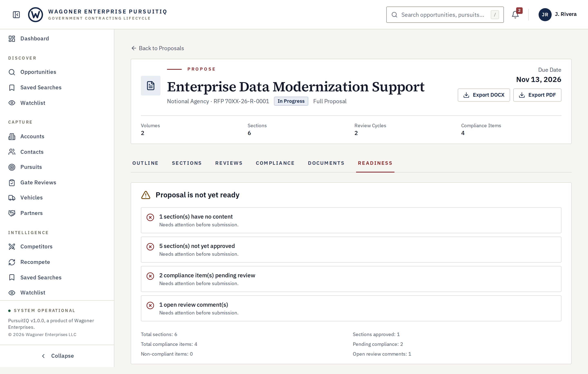Click the Gate Reviews clipboard icon
The height and width of the screenshot is (374, 588).
click(12, 183)
